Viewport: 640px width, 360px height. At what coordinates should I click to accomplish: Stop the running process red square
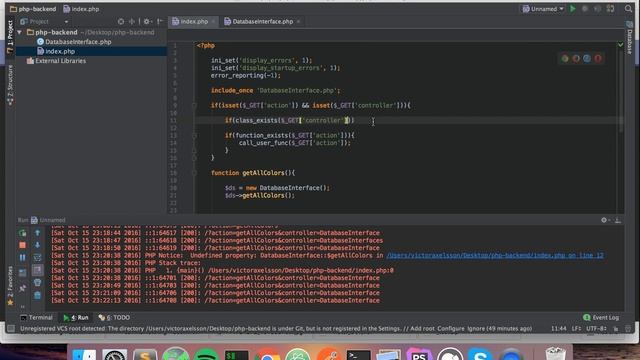point(22,245)
